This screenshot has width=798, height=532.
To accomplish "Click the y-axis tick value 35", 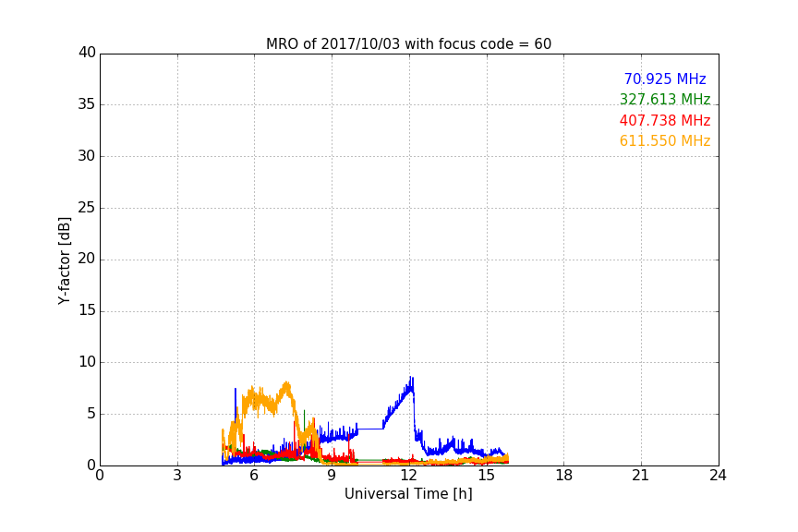I will (87, 104).
